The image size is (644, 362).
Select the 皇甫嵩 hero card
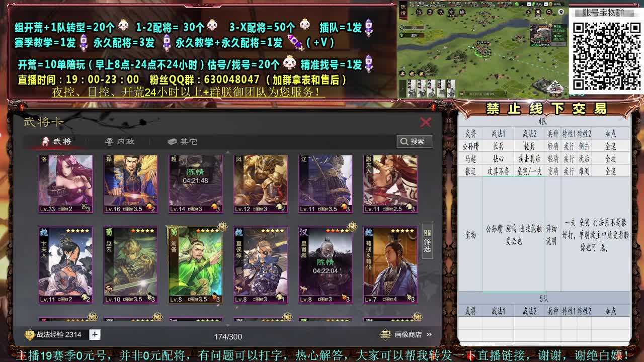(326, 265)
